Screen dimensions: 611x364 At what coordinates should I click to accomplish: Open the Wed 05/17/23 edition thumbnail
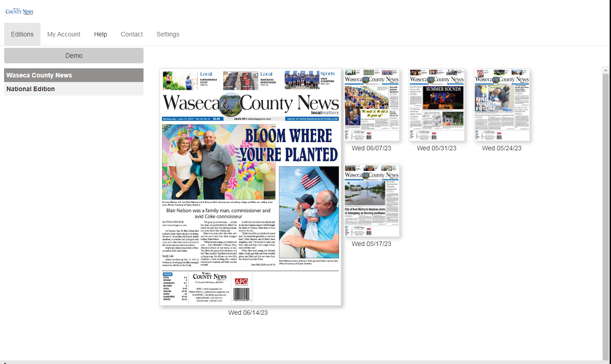372,200
